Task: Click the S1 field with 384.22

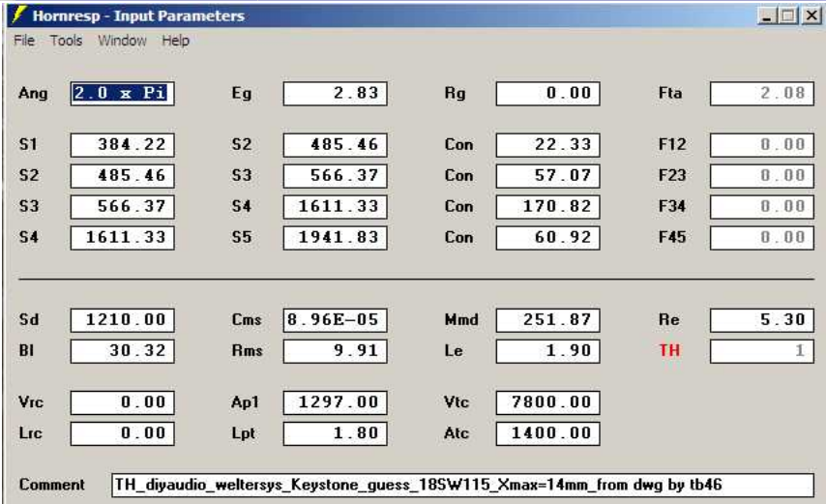Action: tap(122, 145)
